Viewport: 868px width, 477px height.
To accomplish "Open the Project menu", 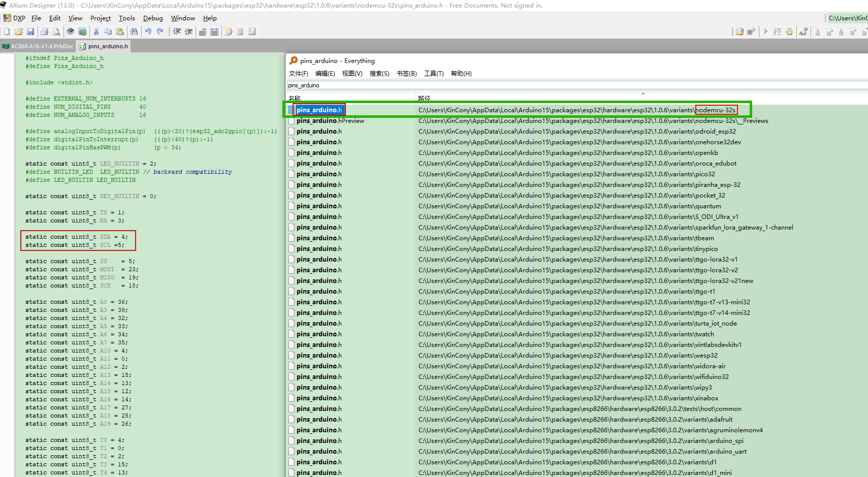I will [x=100, y=18].
